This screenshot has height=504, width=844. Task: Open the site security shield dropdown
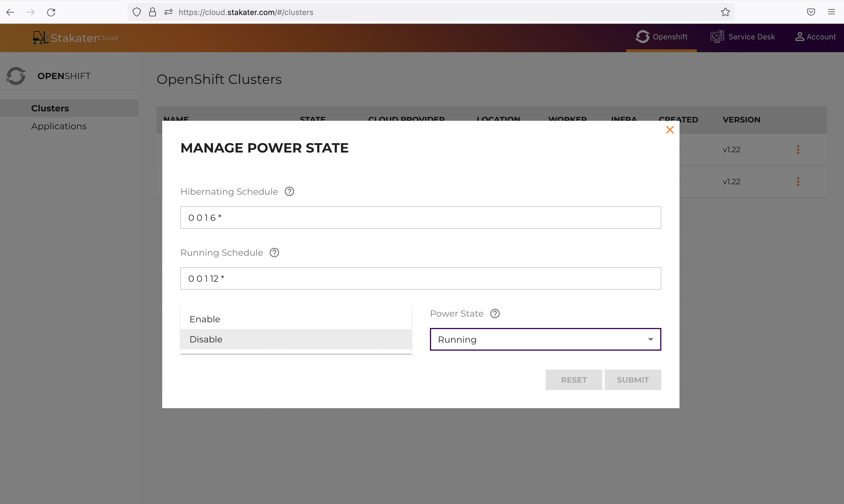(x=137, y=12)
